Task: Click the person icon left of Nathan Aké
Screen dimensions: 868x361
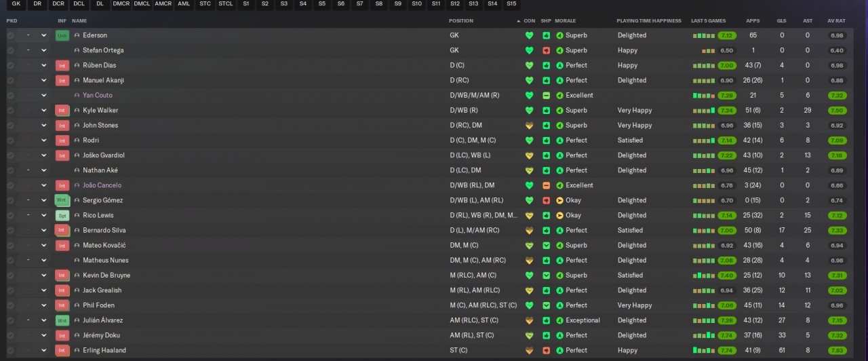Action: pyautogui.click(x=77, y=170)
